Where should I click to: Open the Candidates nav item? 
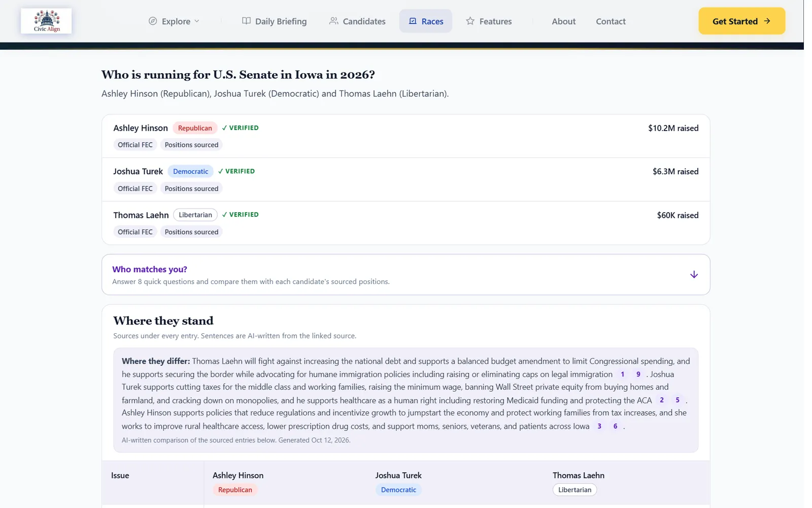coord(357,21)
